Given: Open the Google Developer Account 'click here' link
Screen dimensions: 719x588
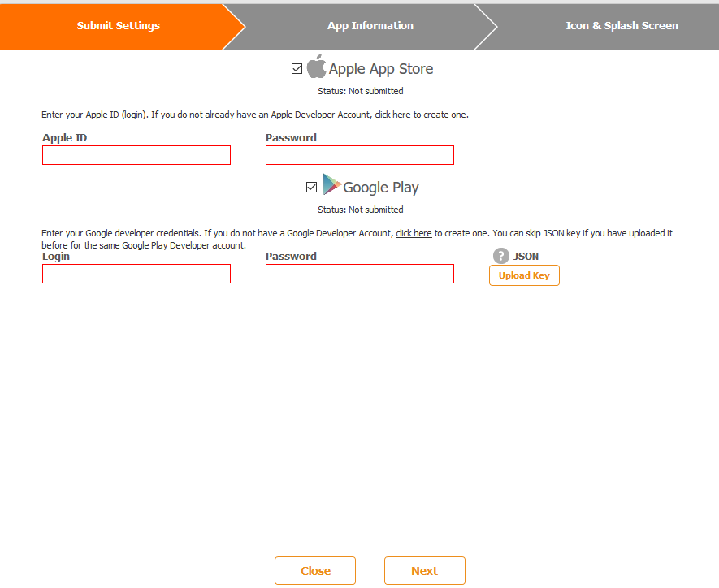Looking at the screenshot, I should click(x=414, y=233).
